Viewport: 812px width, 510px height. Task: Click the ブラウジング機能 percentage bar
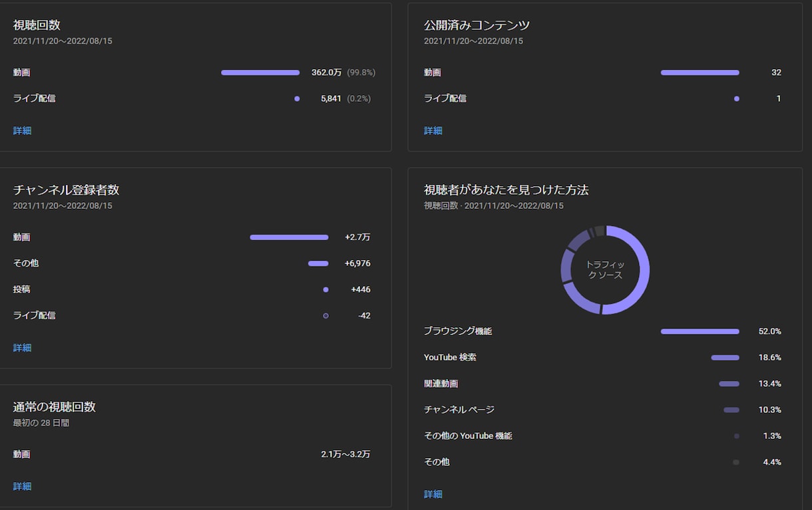700,331
